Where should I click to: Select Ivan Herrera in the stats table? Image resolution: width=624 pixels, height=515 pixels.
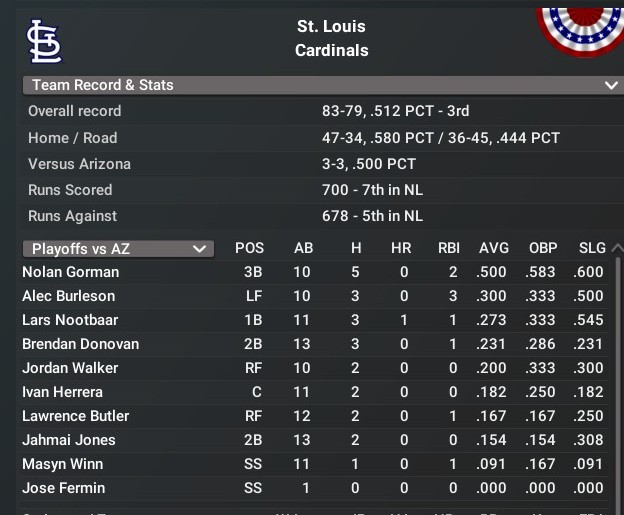(x=62, y=392)
